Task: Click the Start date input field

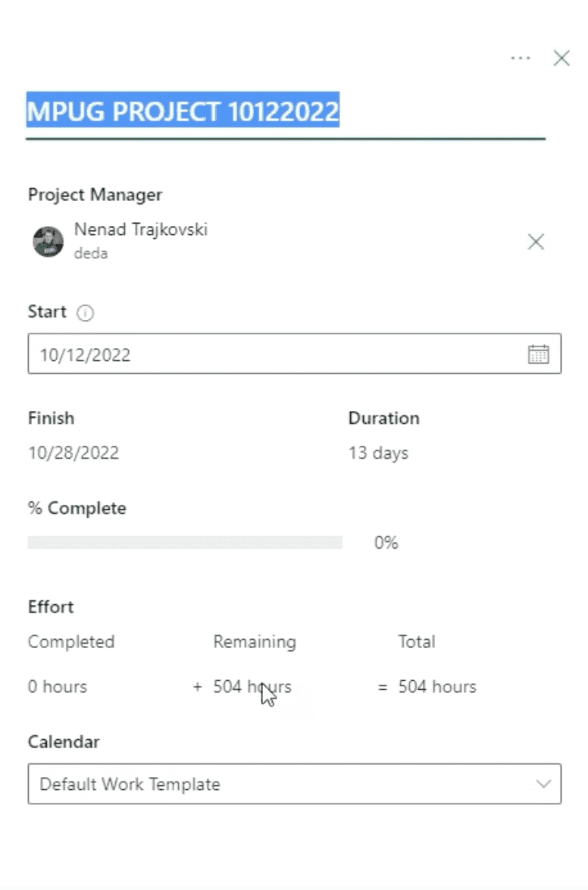Action: (295, 353)
